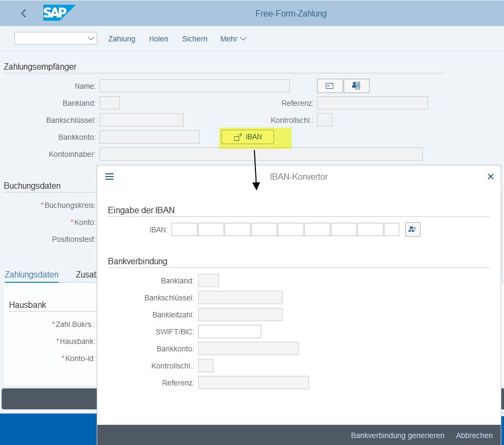This screenshot has height=445, width=504.
Task: Click the Bankleitzahl field
Action: [240, 315]
